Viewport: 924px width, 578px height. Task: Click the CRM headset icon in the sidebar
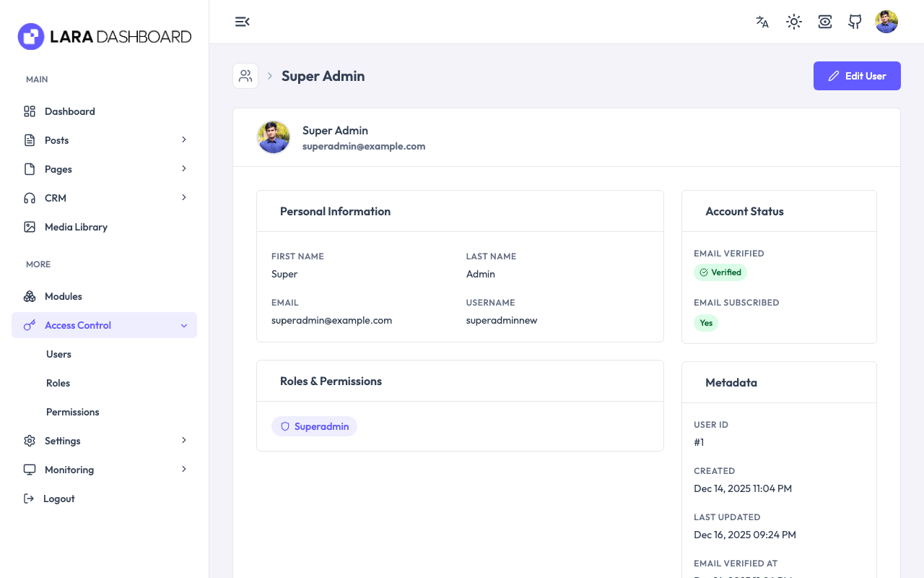(30, 198)
